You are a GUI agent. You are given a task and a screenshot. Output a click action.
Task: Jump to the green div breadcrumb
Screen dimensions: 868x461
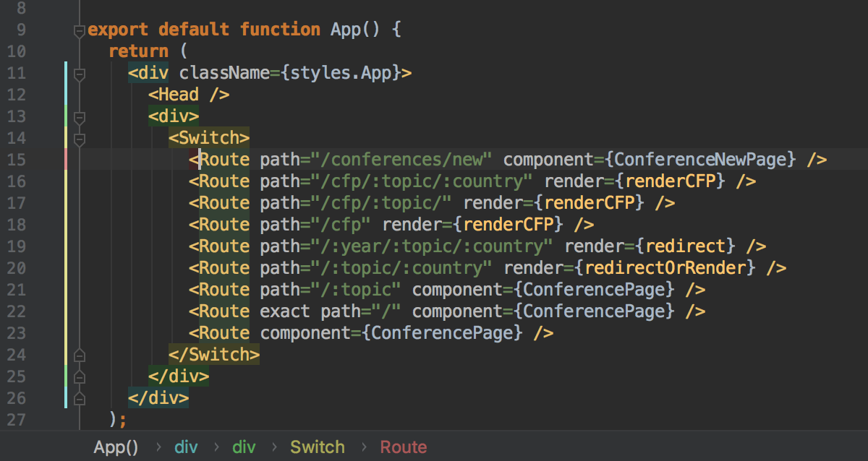click(244, 447)
